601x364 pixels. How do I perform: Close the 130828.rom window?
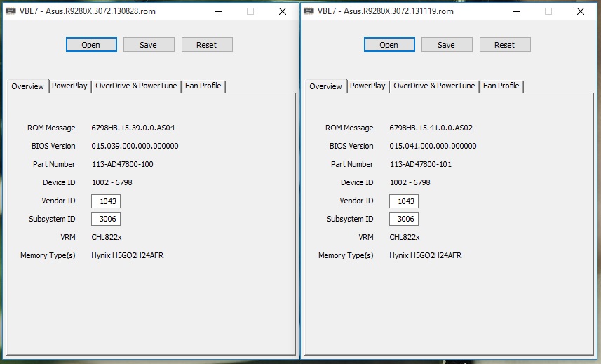click(x=283, y=11)
